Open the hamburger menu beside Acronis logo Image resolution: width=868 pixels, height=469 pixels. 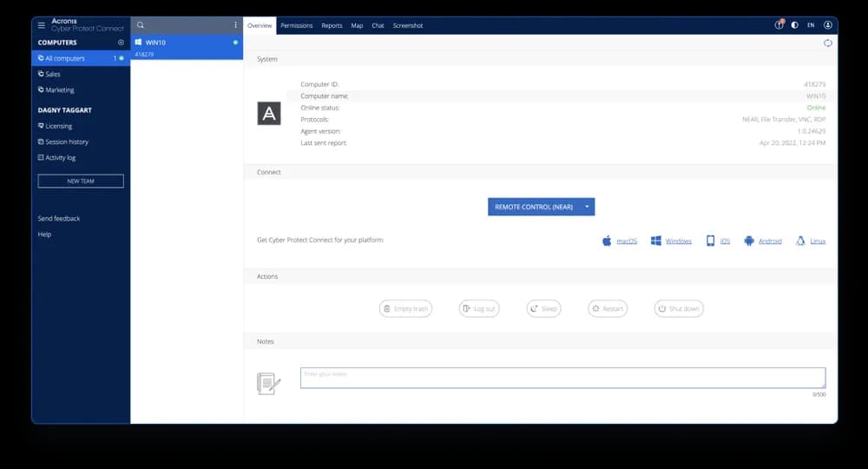coord(42,25)
